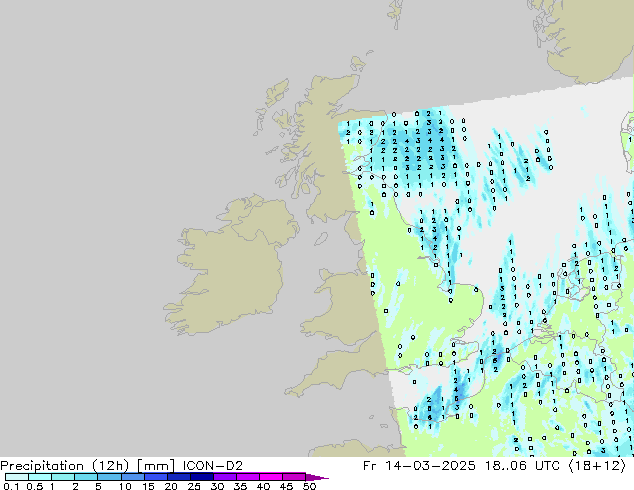
Task: Click the 25–30 mm legend color swatch
Action: point(202,477)
